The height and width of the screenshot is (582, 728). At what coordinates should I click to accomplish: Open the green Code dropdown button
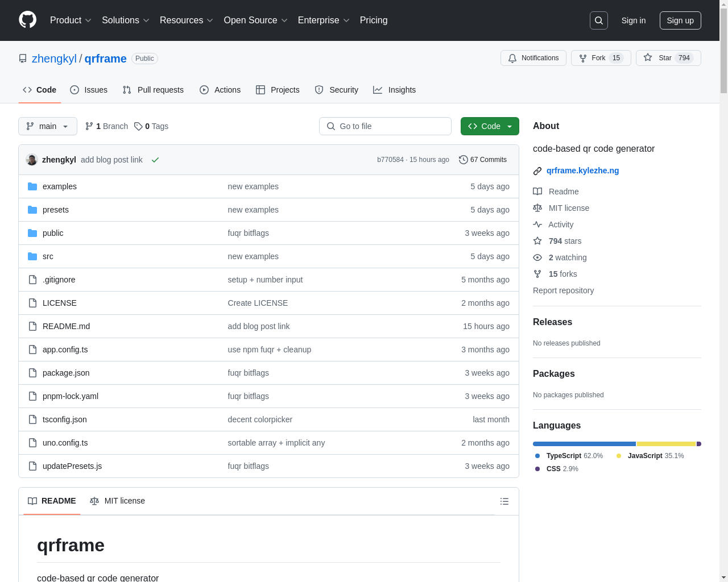tap(490, 126)
